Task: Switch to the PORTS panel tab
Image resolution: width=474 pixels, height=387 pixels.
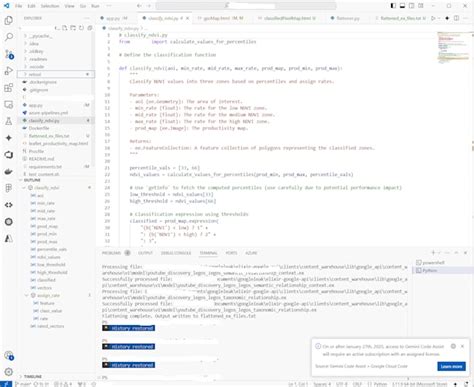Action: 231,253
